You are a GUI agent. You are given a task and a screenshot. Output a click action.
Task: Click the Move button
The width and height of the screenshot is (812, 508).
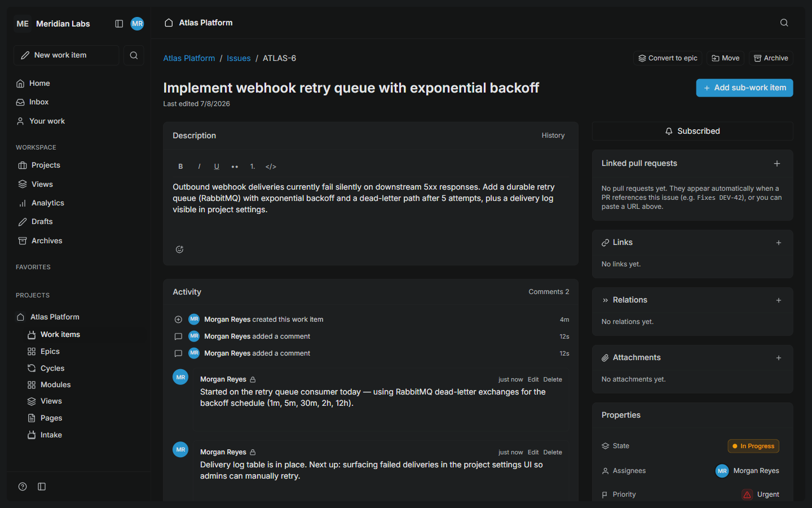coord(726,58)
